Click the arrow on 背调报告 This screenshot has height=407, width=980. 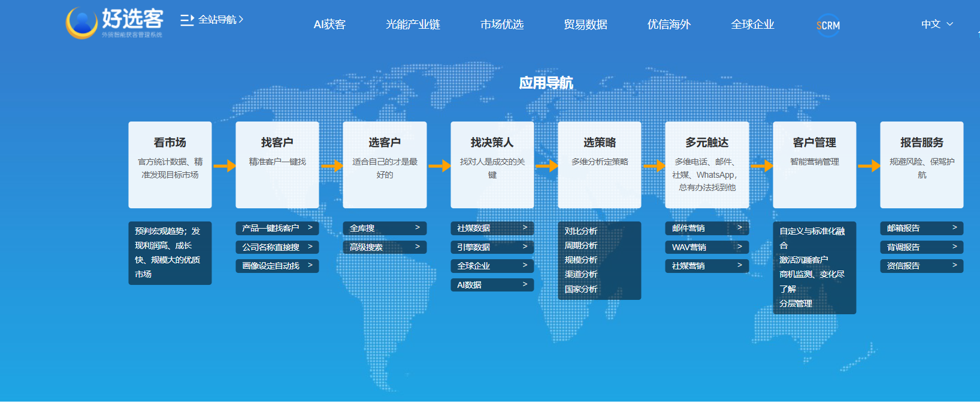coord(954,247)
